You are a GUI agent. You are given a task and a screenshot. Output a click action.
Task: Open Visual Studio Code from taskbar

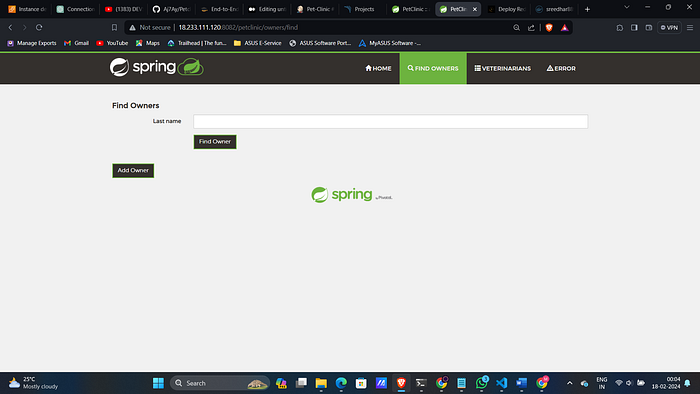click(501, 383)
